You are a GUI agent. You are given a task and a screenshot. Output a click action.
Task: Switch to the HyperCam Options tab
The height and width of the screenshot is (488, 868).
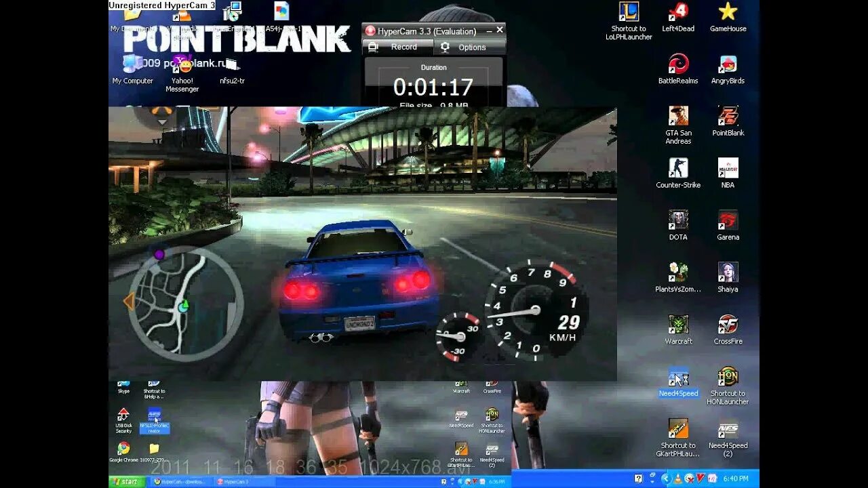point(470,47)
